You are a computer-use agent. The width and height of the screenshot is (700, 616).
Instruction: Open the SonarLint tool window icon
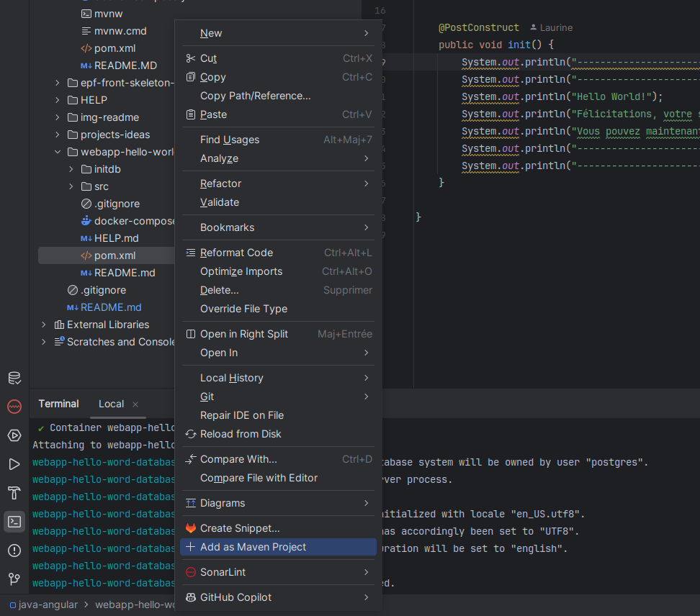coord(14,407)
